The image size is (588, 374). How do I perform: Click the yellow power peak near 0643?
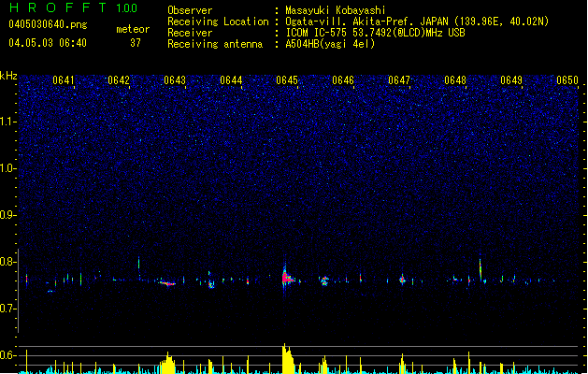[168, 363]
